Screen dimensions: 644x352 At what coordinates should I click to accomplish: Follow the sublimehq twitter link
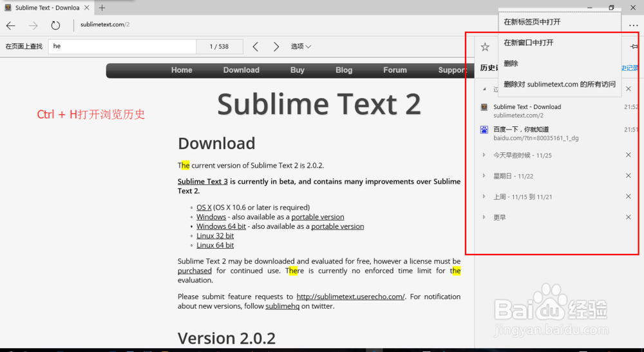click(x=283, y=306)
